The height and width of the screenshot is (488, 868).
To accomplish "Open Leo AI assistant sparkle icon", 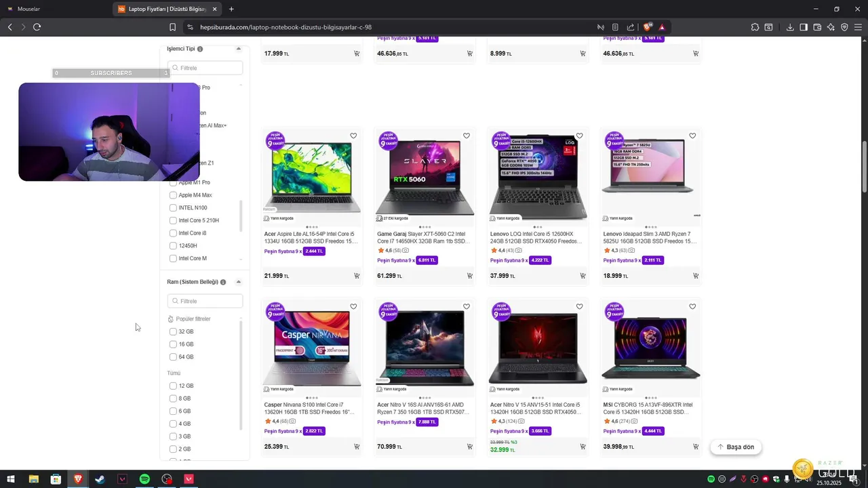I will click(x=831, y=27).
